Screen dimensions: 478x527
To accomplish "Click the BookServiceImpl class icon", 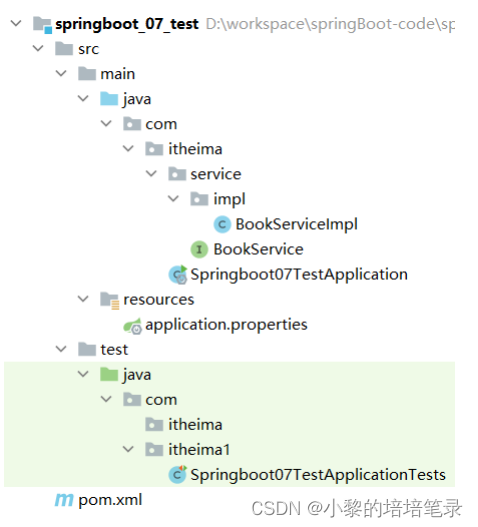I will pyautogui.click(x=222, y=224).
